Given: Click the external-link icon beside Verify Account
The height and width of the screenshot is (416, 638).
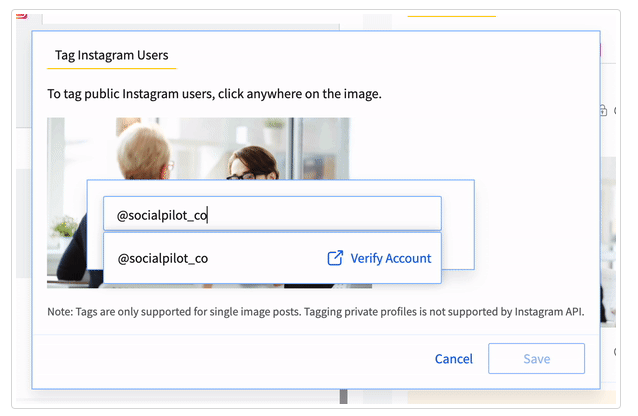Looking at the screenshot, I should pos(335,258).
